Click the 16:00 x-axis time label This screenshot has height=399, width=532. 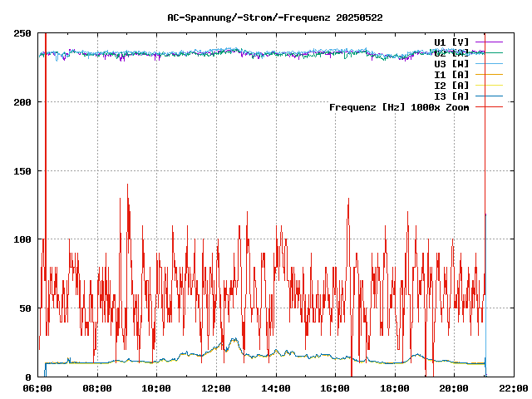click(335, 388)
